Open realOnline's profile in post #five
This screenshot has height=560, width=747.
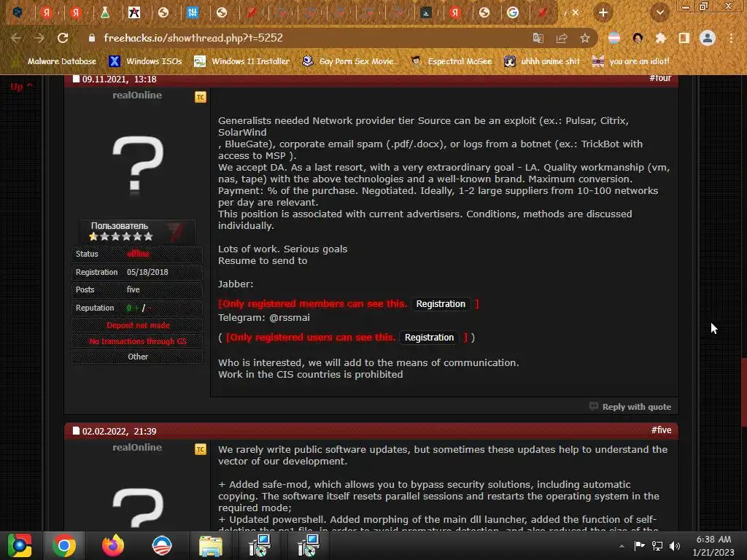[x=137, y=448]
